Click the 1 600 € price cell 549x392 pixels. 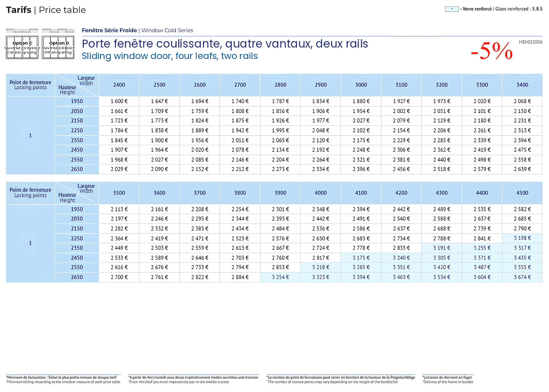119,101
